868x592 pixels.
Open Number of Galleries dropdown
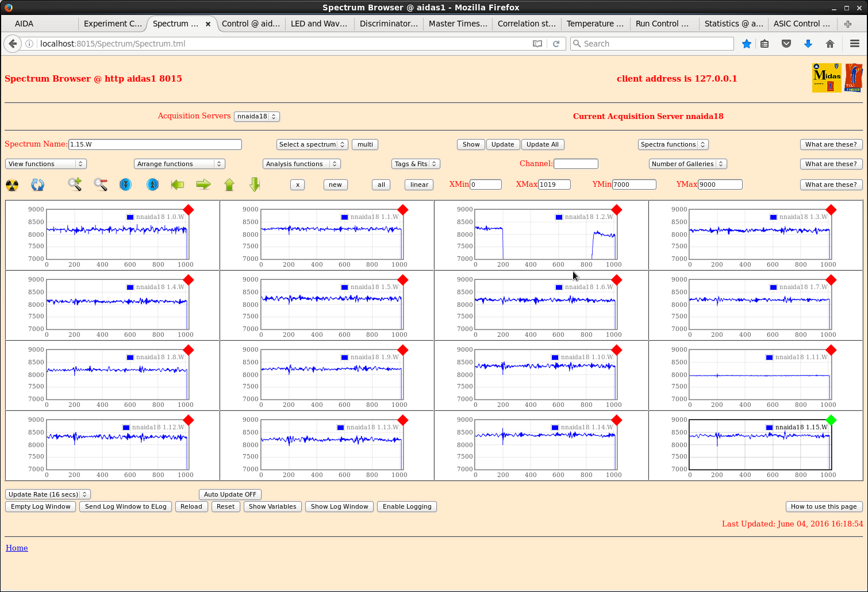tap(688, 164)
